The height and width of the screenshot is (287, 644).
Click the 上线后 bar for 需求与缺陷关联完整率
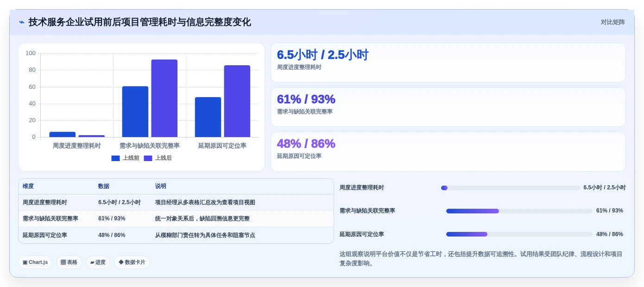[164, 98]
